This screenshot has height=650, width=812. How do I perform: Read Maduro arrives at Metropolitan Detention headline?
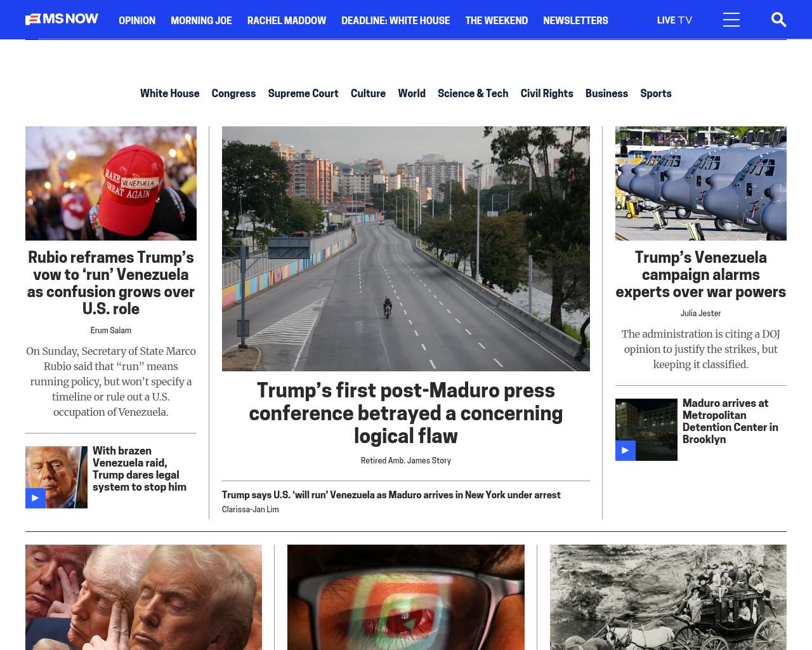tap(730, 421)
